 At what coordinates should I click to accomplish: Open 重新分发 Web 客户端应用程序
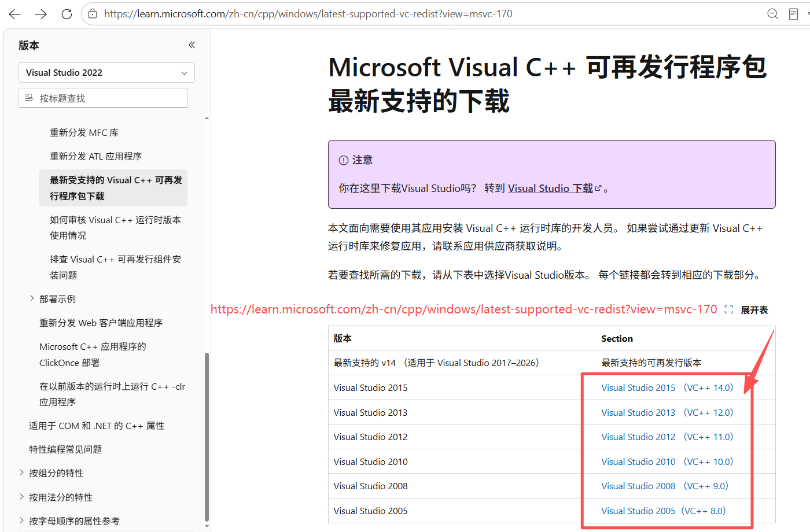click(101, 323)
